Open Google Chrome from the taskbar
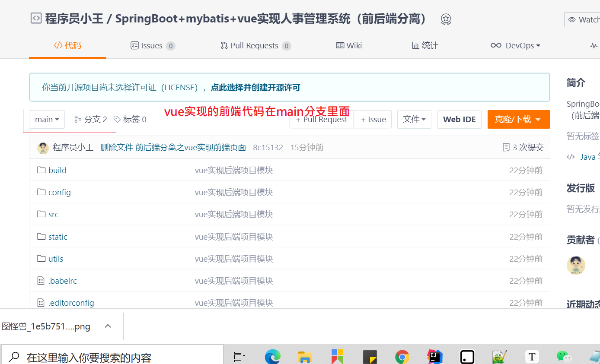 coord(402,357)
